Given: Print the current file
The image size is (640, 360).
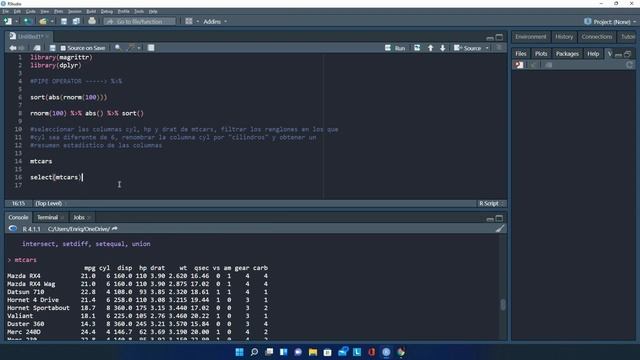Looking at the screenshot, I should point(92,21).
